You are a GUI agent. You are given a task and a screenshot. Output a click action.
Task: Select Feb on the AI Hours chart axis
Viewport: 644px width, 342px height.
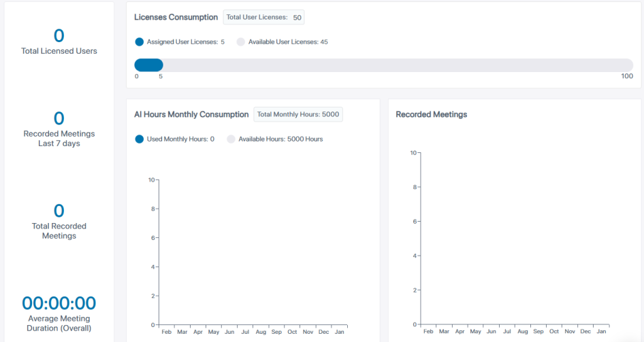[166, 332]
